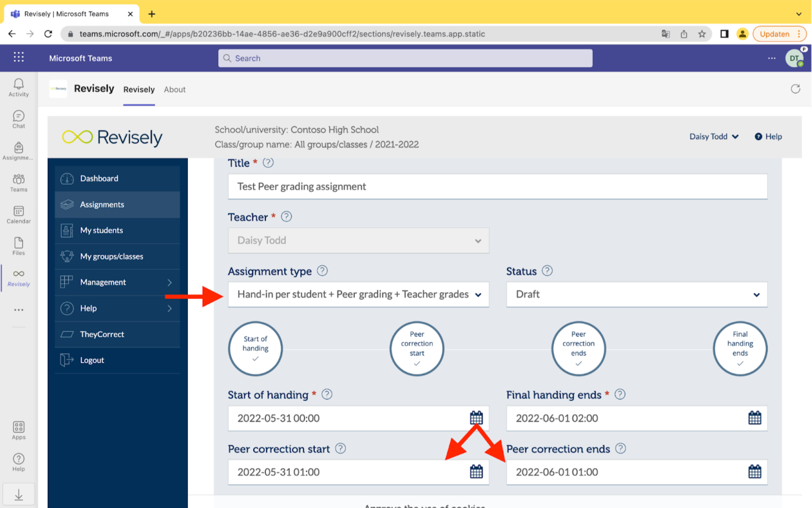Screen dimensions: 812x508
Task: Select the Final handing ends stage circle
Action: pyautogui.click(x=740, y=349)
